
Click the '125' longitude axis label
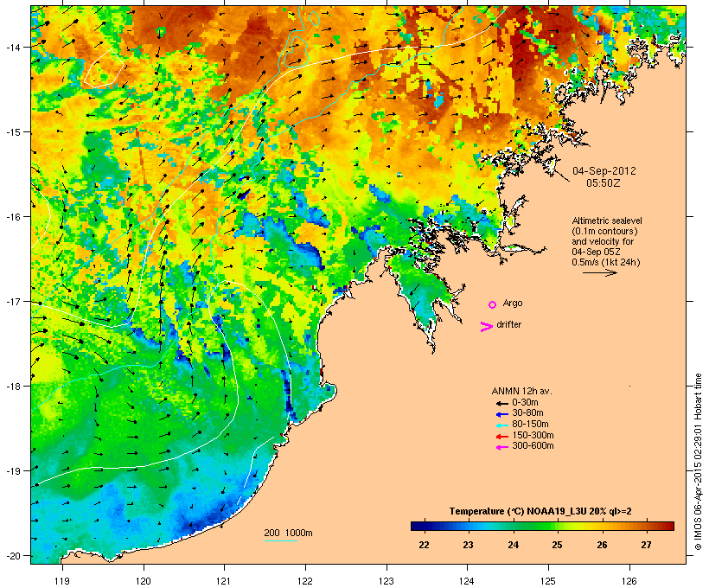(x=548, y=581)
